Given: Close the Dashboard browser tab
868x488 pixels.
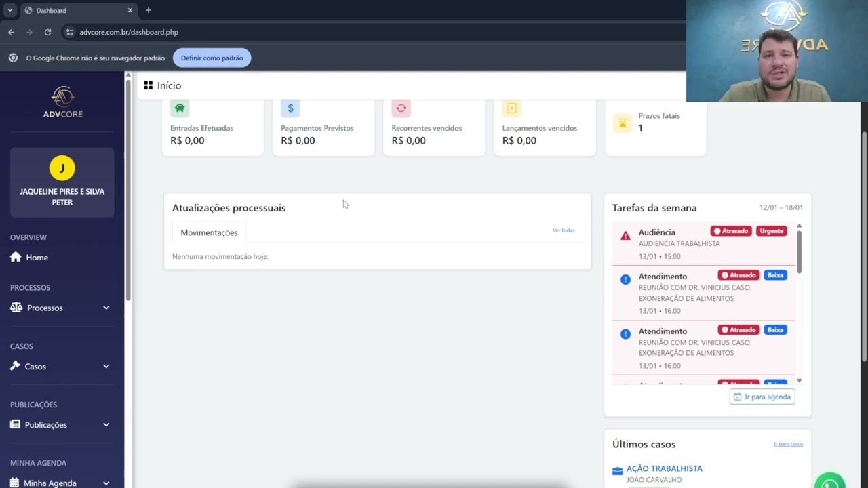Looking at the screenshot, I should pyautogui.click(x=130, y=10).
